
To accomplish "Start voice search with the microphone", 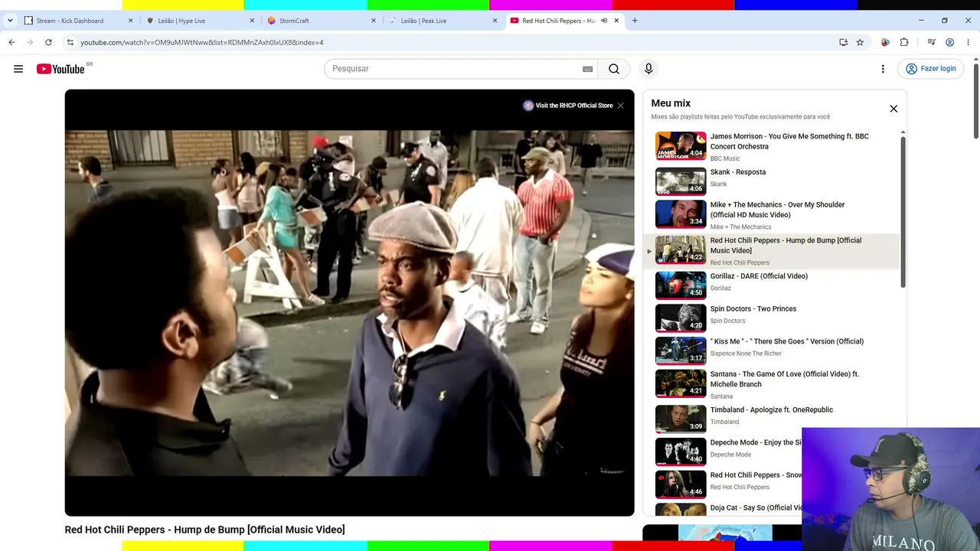I will 648,69.
